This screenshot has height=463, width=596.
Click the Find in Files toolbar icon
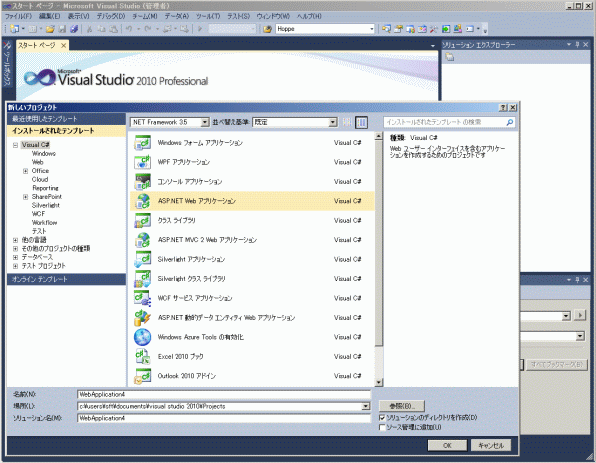(267, 29)
